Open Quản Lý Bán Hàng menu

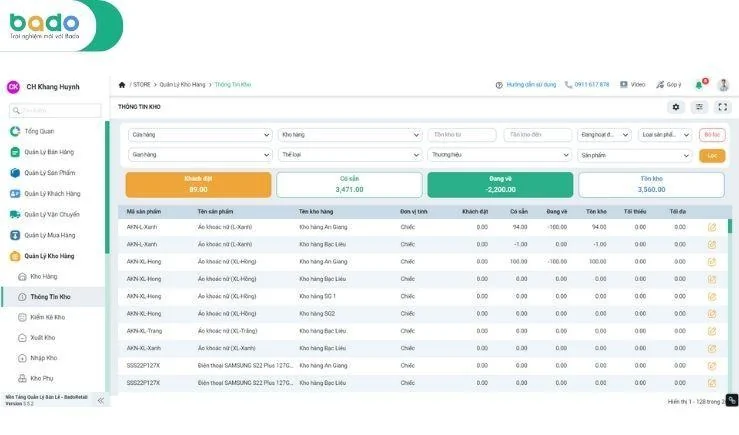tap(49, 152)
